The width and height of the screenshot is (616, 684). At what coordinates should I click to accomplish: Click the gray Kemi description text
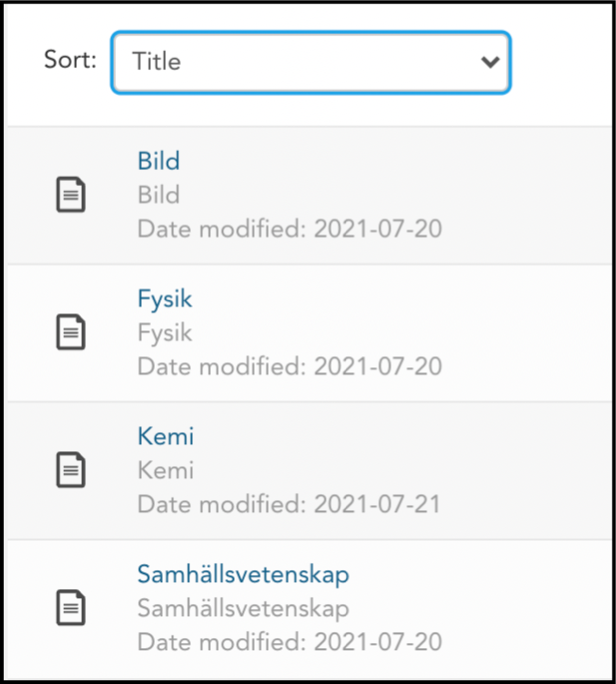click(x=166, y=470)
